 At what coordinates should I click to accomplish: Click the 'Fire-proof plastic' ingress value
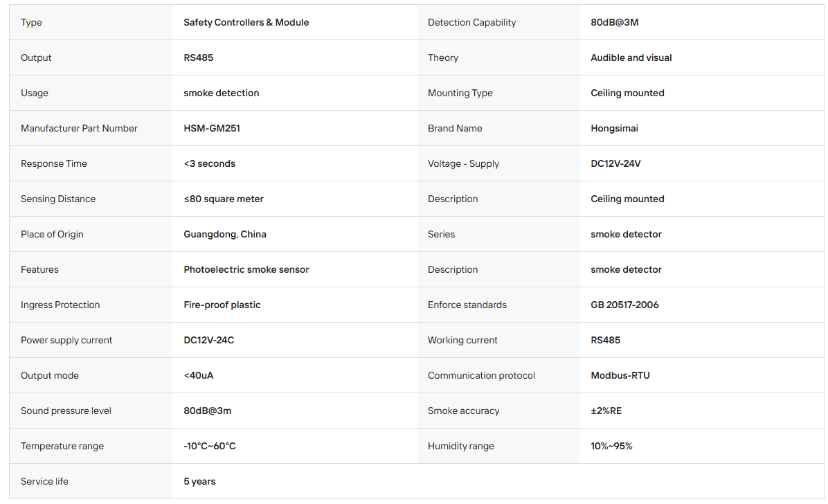pos(222,305)
